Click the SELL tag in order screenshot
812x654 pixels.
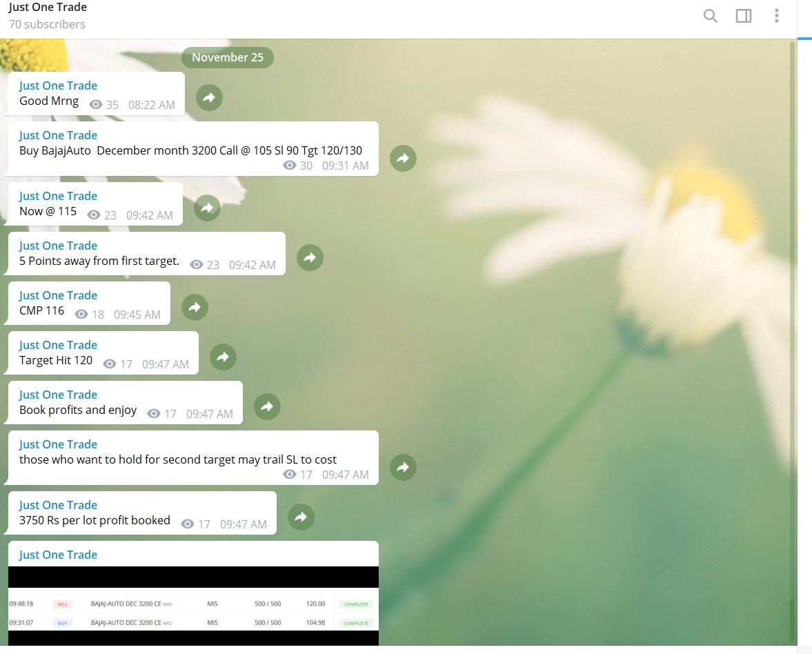click(x=62, y=604)
